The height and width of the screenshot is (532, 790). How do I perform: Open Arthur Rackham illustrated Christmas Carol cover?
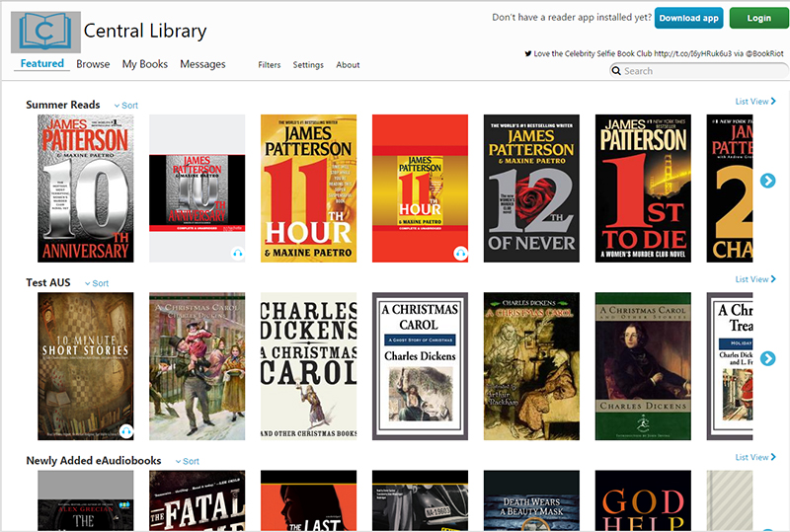531,366
